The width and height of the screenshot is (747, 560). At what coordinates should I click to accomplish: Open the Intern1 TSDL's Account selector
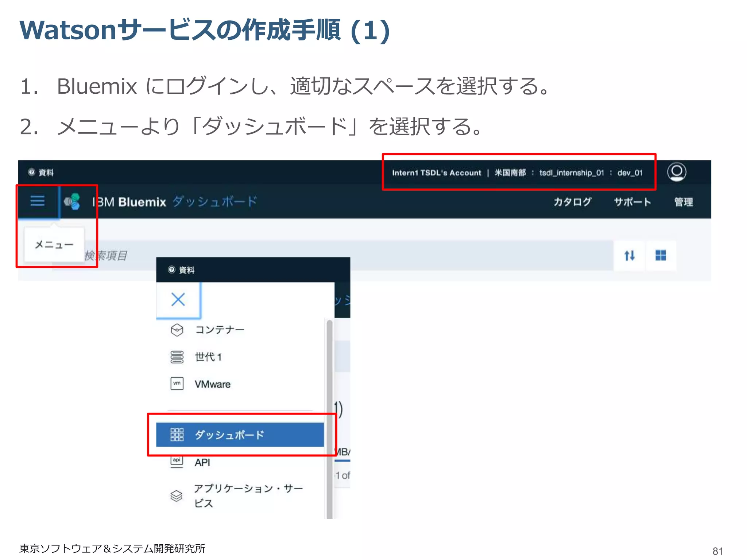(x=437, y=173)
